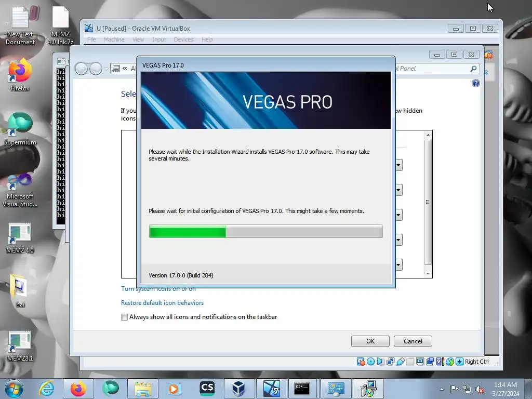This screenshot has height=399, width=532.
Task: Select the MEMZ 4.0.lnk.7z desktop file
Action: click(x=60, y=26)
